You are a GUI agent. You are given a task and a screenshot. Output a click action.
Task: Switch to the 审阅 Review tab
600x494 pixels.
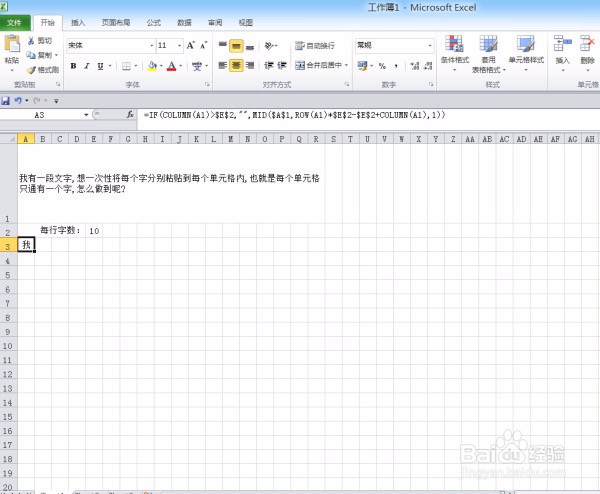coord(215,23)
